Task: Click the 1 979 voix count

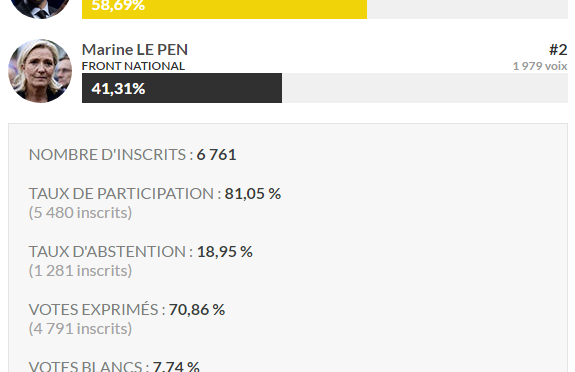Action: [540, 66]
